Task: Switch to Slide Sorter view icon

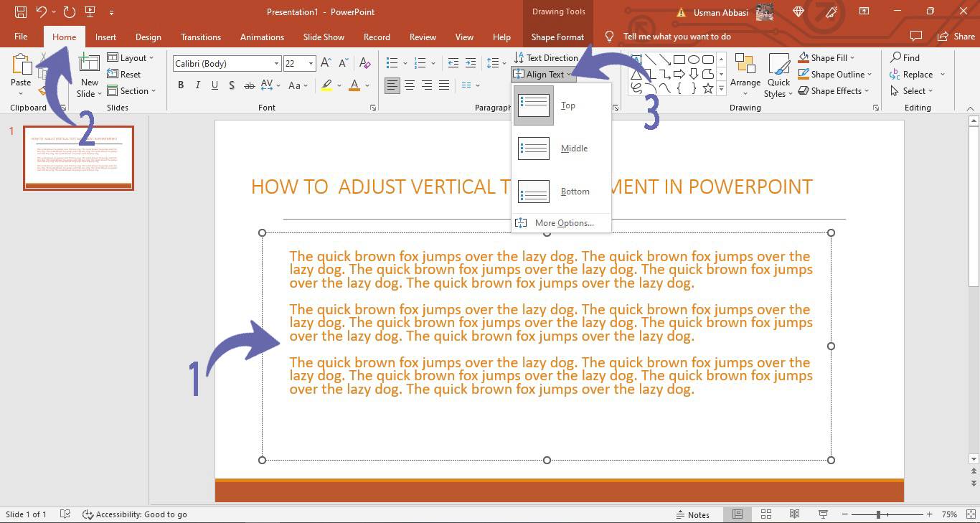Action: click(x=766, y=514)
